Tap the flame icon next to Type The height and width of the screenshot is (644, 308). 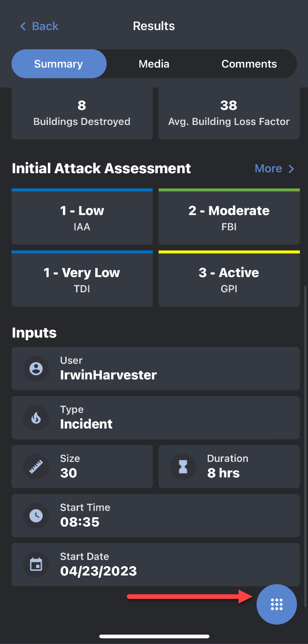pyautogui.click(x=36, y=418)
